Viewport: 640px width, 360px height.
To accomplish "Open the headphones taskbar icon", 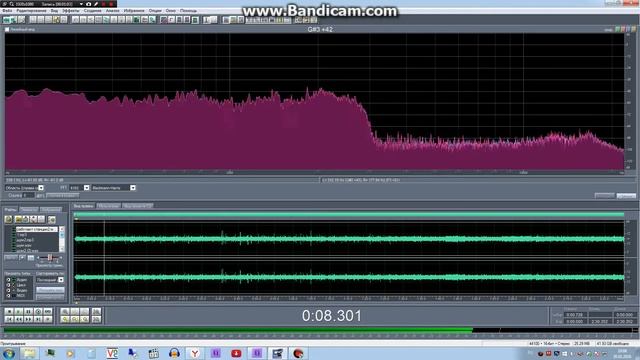I will (x=174, y=353).
